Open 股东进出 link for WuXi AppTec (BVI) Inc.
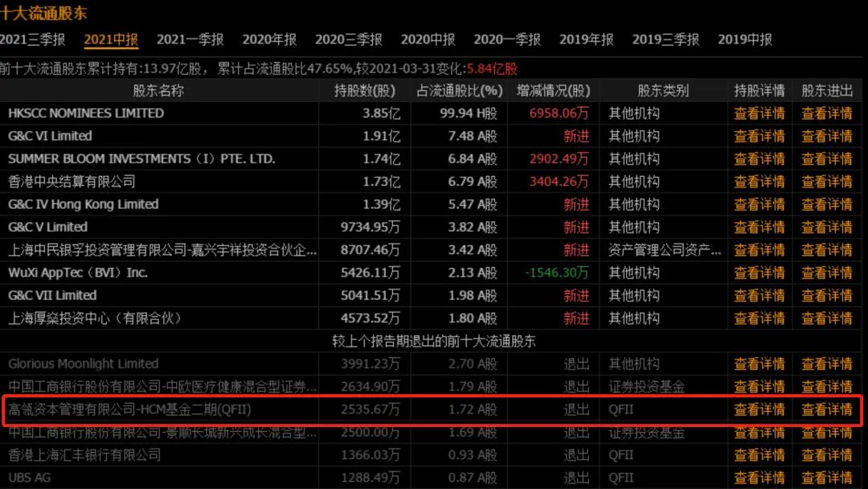This screenshot has height=489, width=868. click(827, 273)
